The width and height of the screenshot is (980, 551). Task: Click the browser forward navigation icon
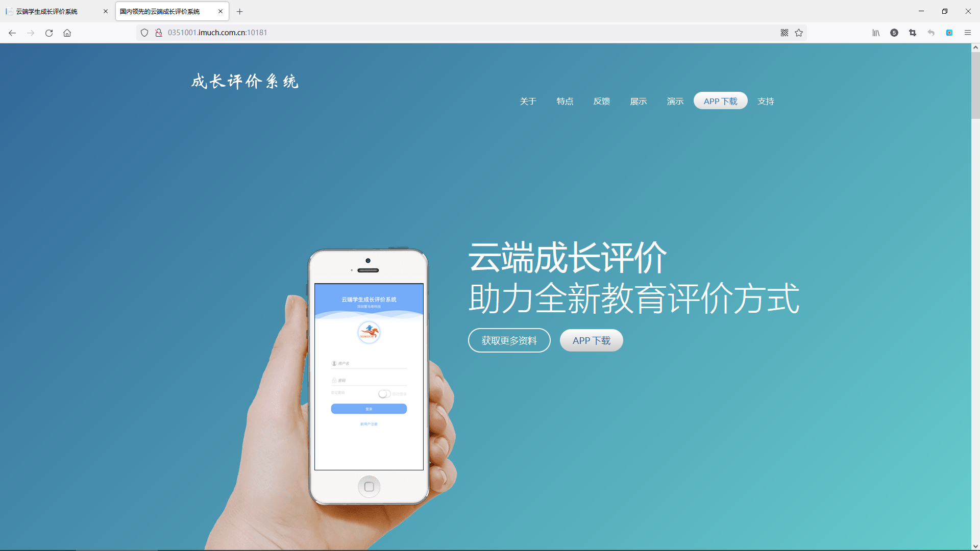(x=30, y=32)
